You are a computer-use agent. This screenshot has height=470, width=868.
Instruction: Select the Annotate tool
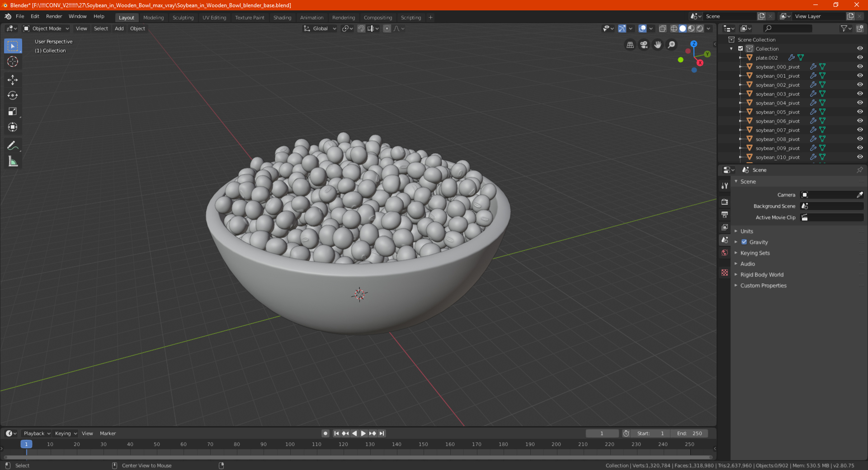click(13, 146)
